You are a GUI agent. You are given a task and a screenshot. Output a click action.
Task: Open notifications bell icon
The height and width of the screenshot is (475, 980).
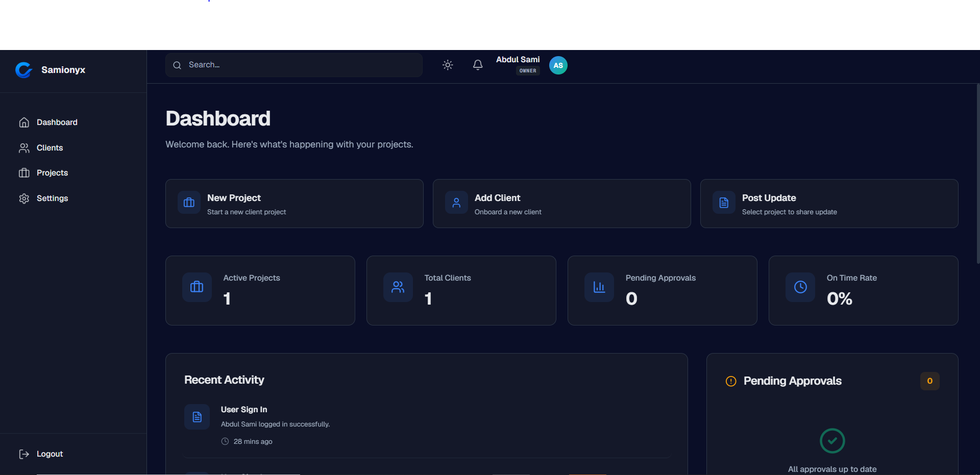coord(478,65)
